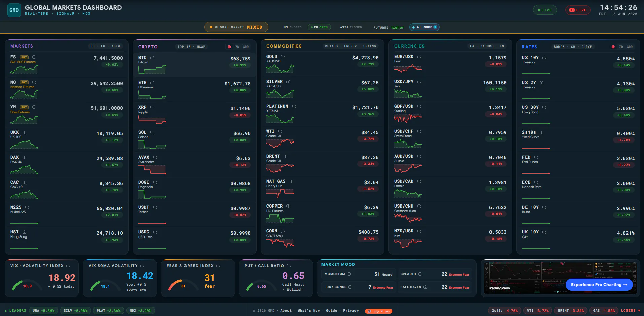Show info for DOGE Dogecoin

point(155,182)
